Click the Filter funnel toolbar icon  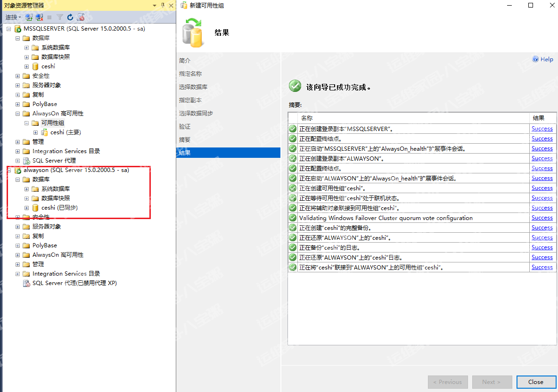[x=60, y=17]
